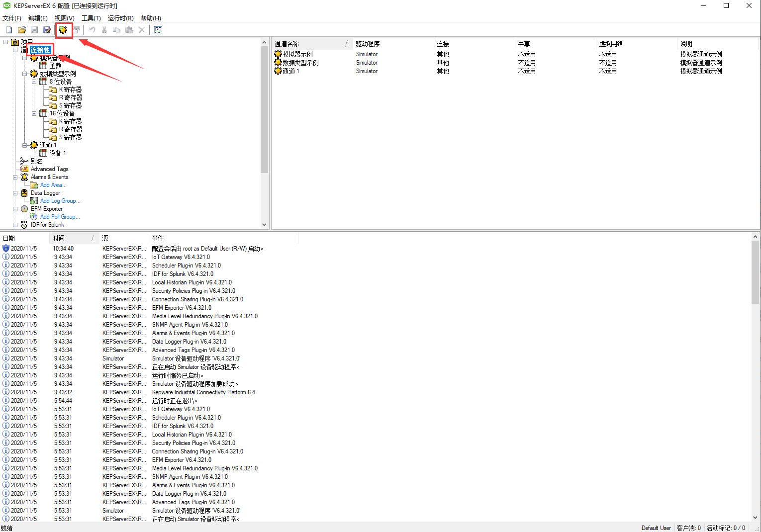Open the 帮助(H) menu

[x=151, y=18]
